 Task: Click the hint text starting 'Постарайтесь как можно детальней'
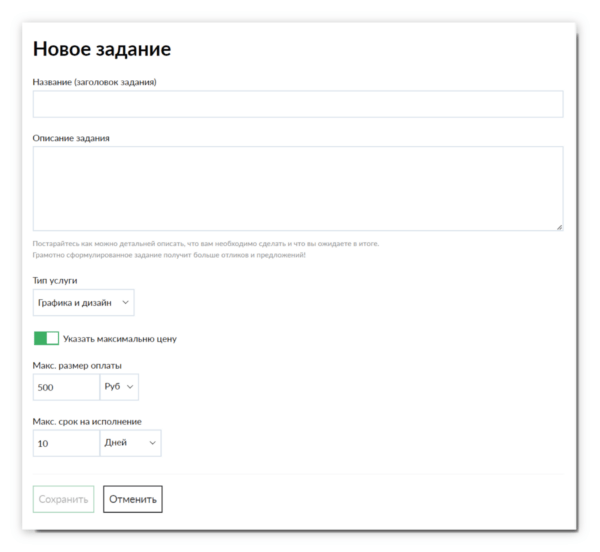pyautogui.click(x=206, y=244)
